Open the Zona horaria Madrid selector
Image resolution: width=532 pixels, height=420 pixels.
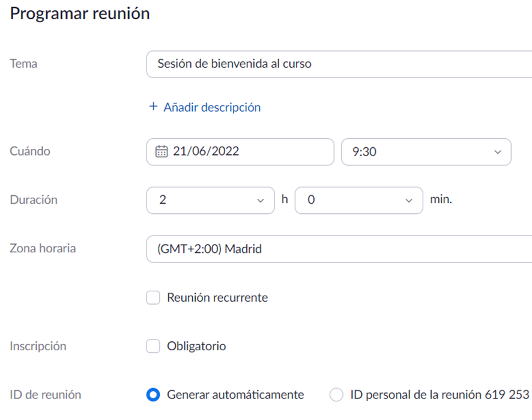pyautogui.click(x=339, y=249)
